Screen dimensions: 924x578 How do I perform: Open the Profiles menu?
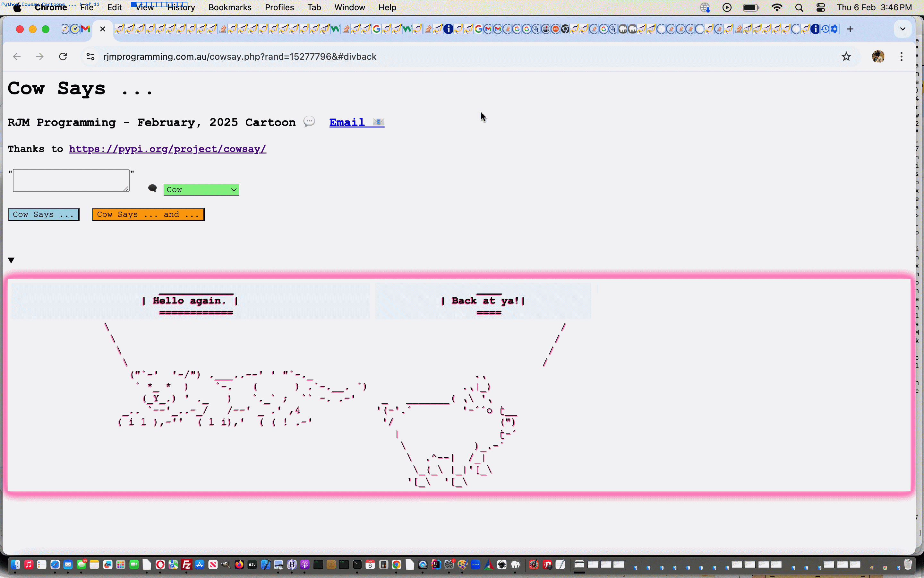pyautogui.click(x=279, y=7)
